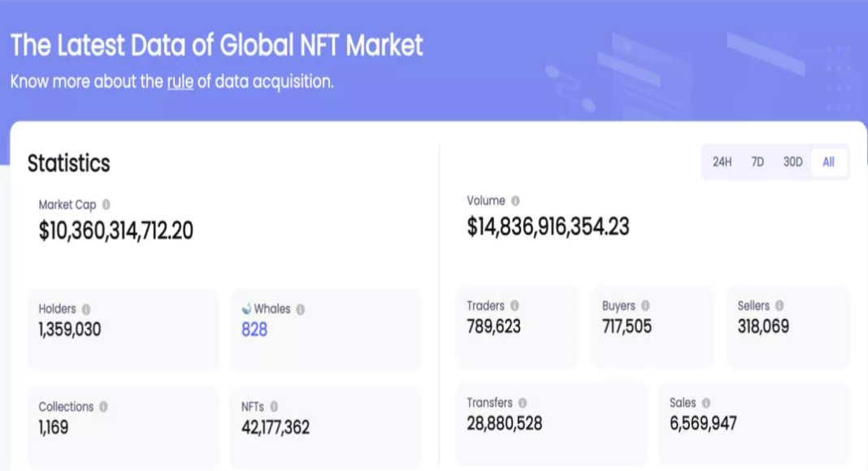Viewport: 868px width, 471px height.
Task: Click the info icon next to NFTs
Action: click(274, 407)
